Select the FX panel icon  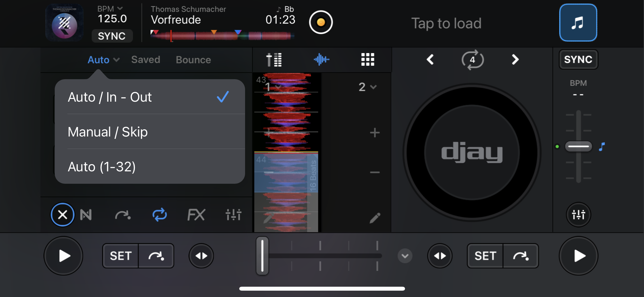[x=196, y=215]
